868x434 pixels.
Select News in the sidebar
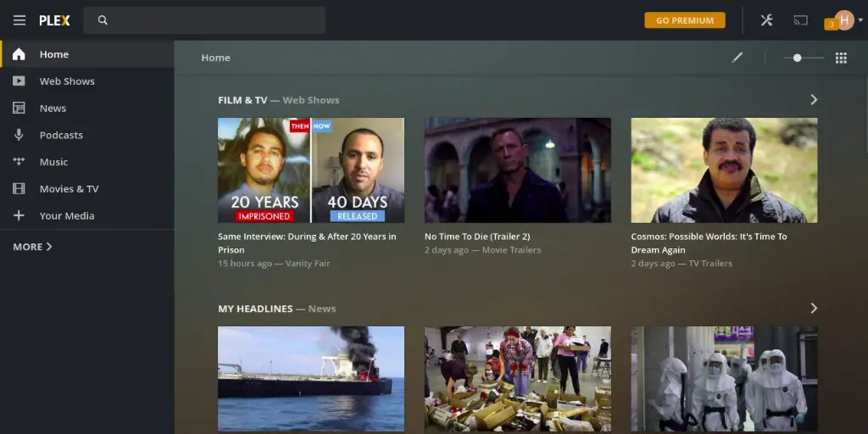coord(87,108)
